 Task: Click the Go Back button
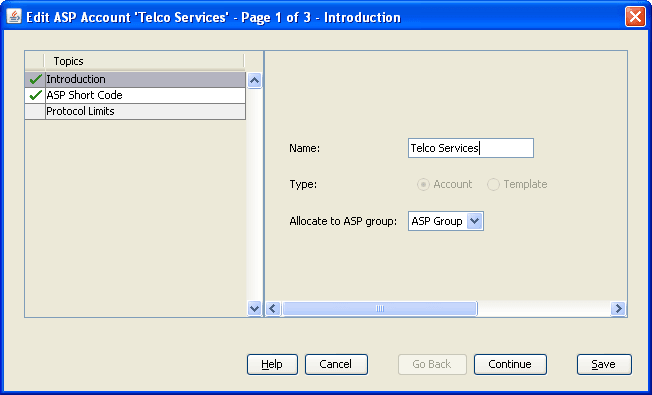point(432,364)
